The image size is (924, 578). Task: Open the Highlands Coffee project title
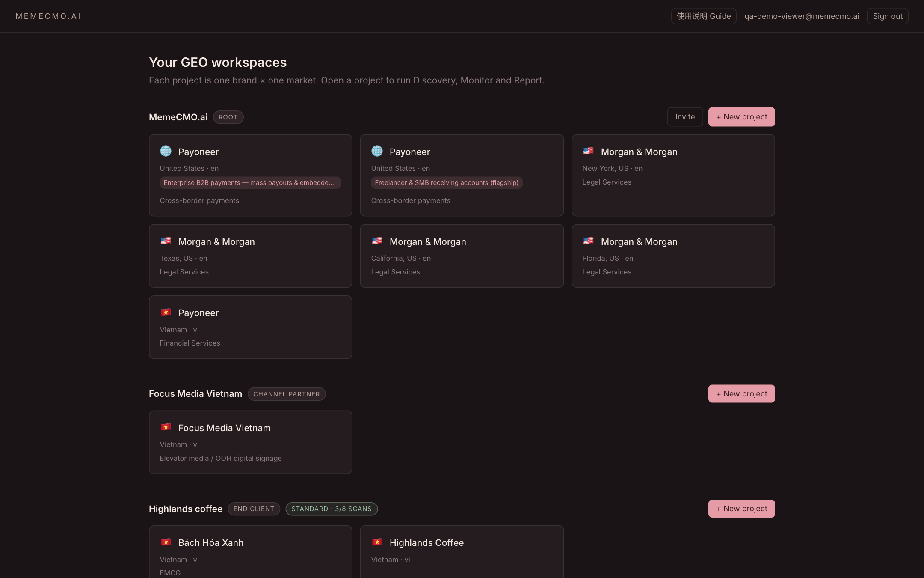tap(426, 543)
